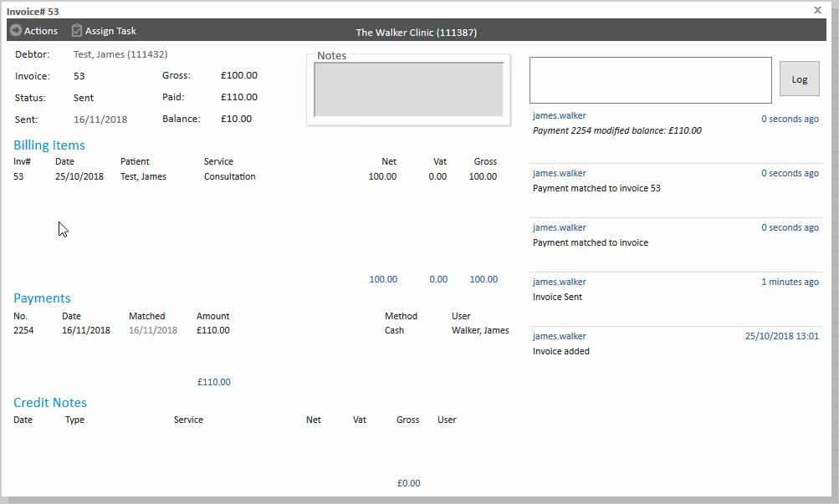The height and width of the screenshot is (504, 839).
Task: Click the Assign Task clipboard icon
Action: click(x=77, y=31)
